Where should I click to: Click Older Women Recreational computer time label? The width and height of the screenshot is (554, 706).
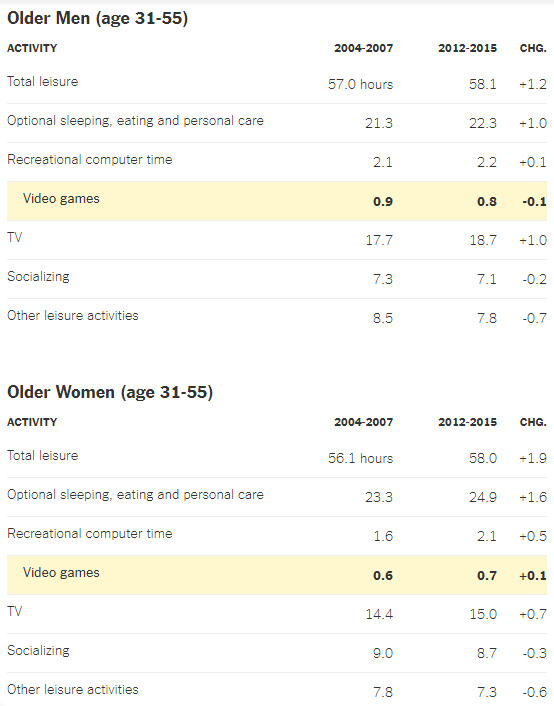[x=90, y=534]
